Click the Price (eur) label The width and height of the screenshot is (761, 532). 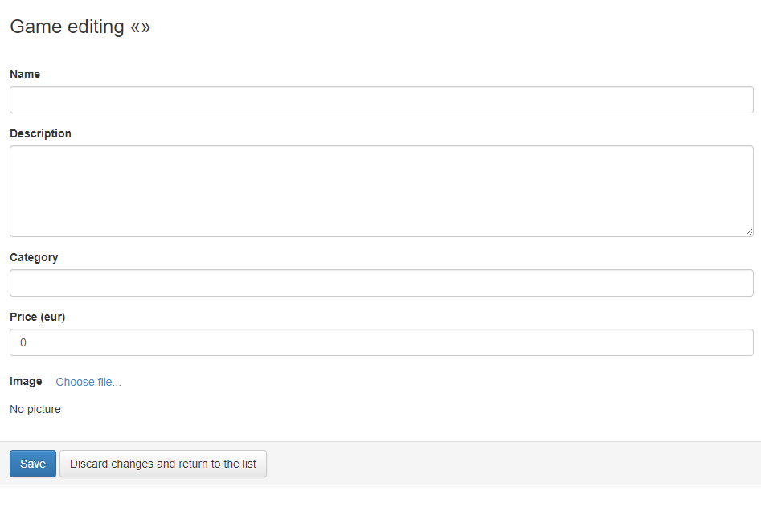[x=38, y=317]
